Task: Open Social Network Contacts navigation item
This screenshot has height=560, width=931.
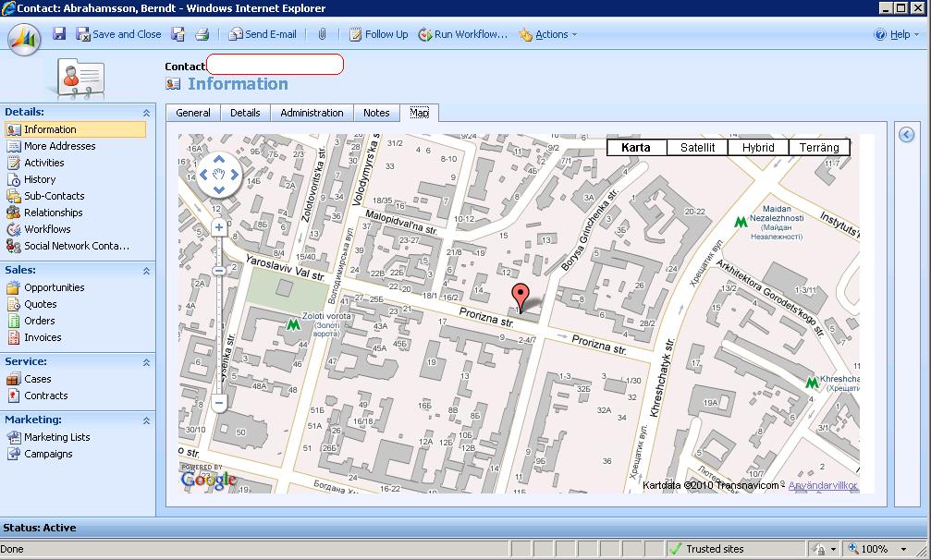Action: tap(67, 246)
